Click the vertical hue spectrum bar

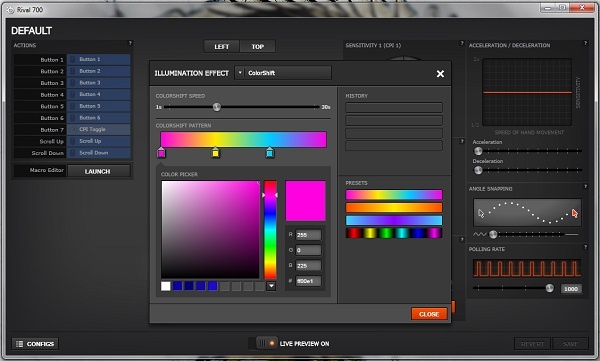[x=270, y=230]
